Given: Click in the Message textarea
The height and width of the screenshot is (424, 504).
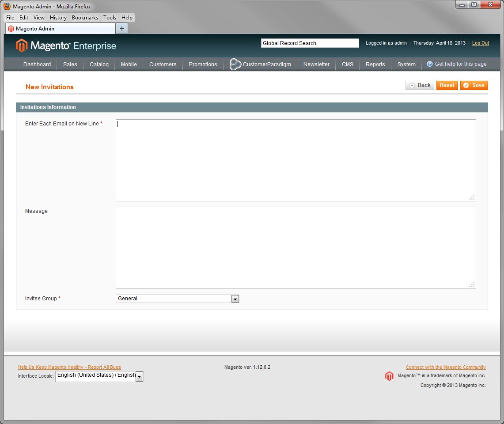Looking at the screenshot, I should pos(296,248).
